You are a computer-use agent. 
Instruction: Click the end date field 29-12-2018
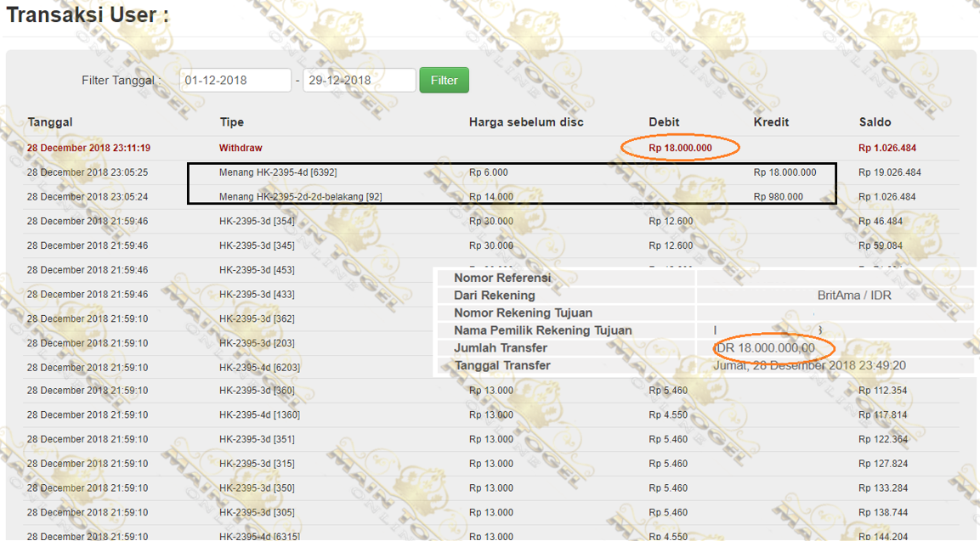click(x=359, y=81)
